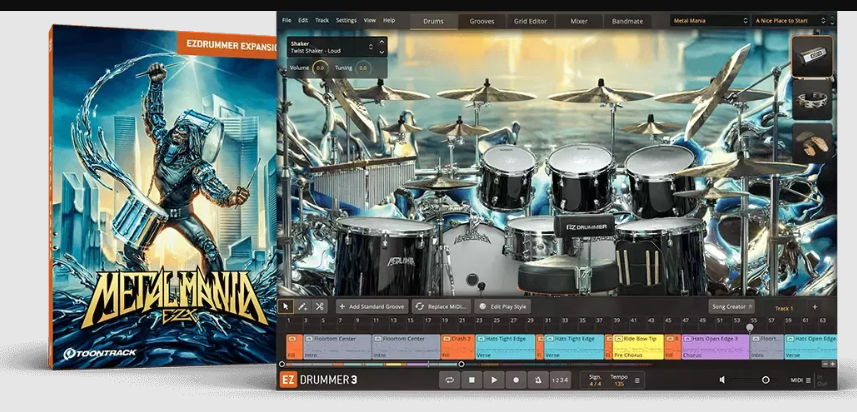Select the pencil draw tool

pyautogui.click(x=302, y=307)
